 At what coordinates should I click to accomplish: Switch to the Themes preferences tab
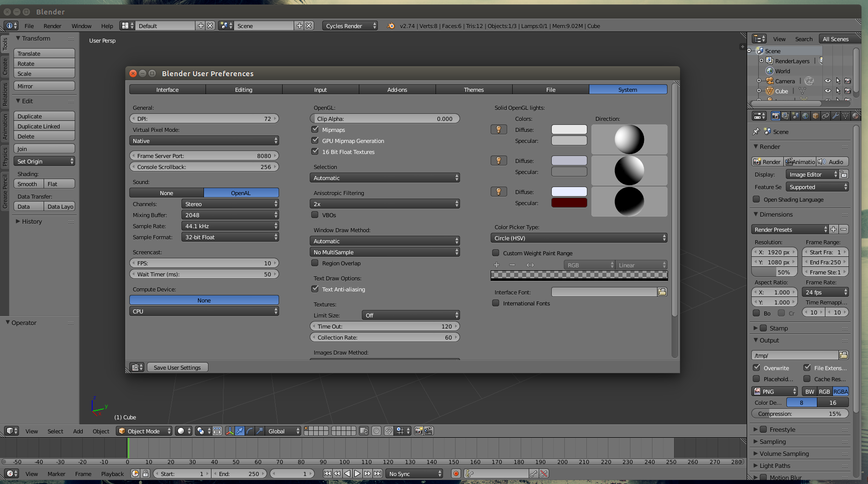[474, 90]
